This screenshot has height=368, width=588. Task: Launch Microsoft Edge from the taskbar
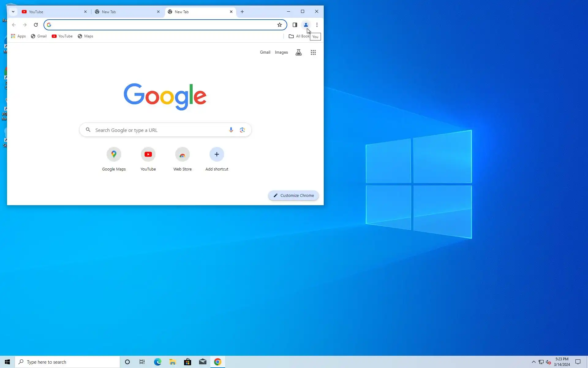pyautogui.click(x=157, y=362)
